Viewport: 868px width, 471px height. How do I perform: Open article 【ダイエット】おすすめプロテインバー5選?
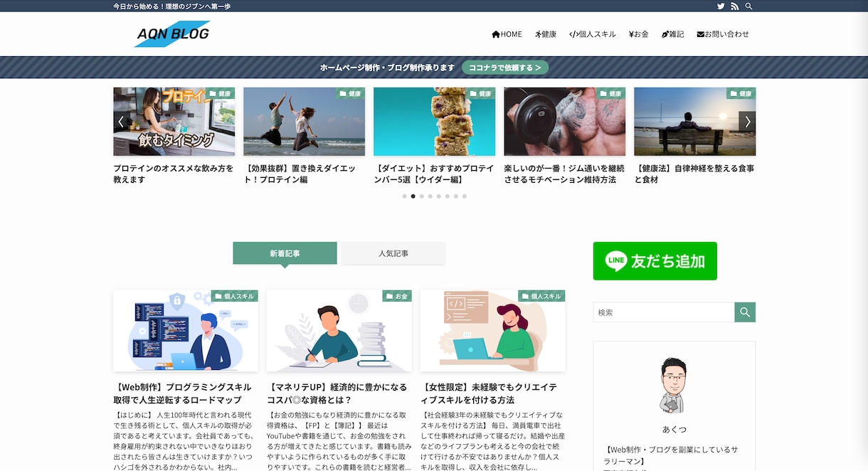click(434, 174)
